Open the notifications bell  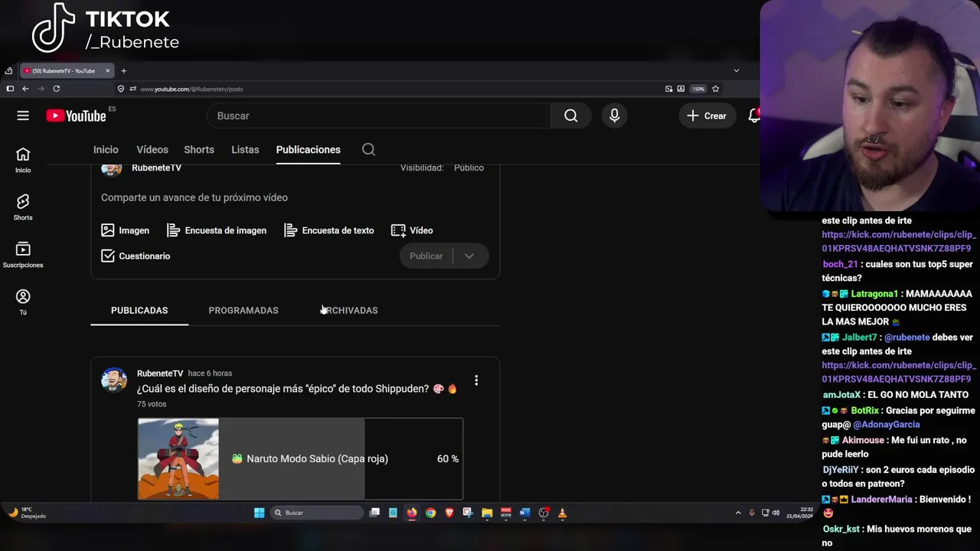point(754,116)
